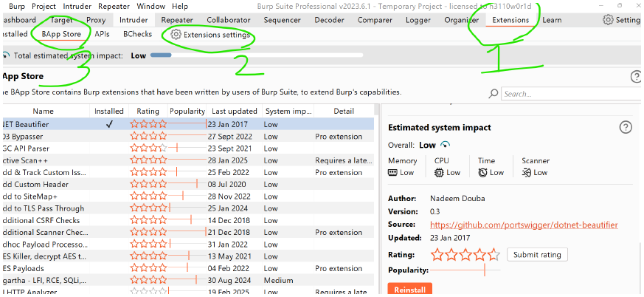Switch to the Collaborator tab

point(229,20)
